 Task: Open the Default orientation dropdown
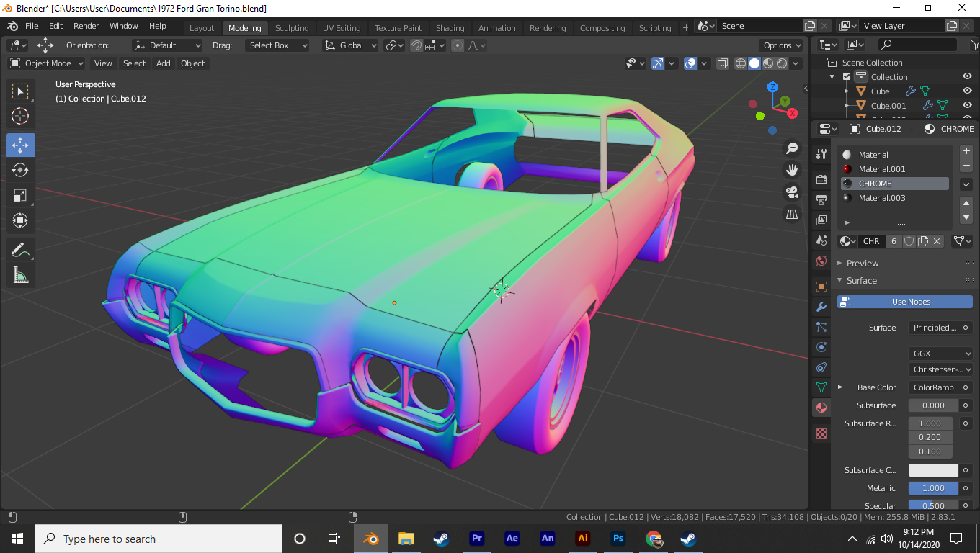click(167, 45)
